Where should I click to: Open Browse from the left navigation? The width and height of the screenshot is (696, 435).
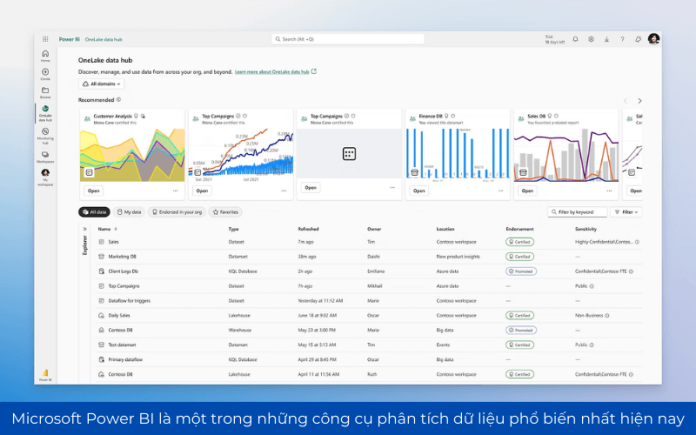[x=45, y=93]
